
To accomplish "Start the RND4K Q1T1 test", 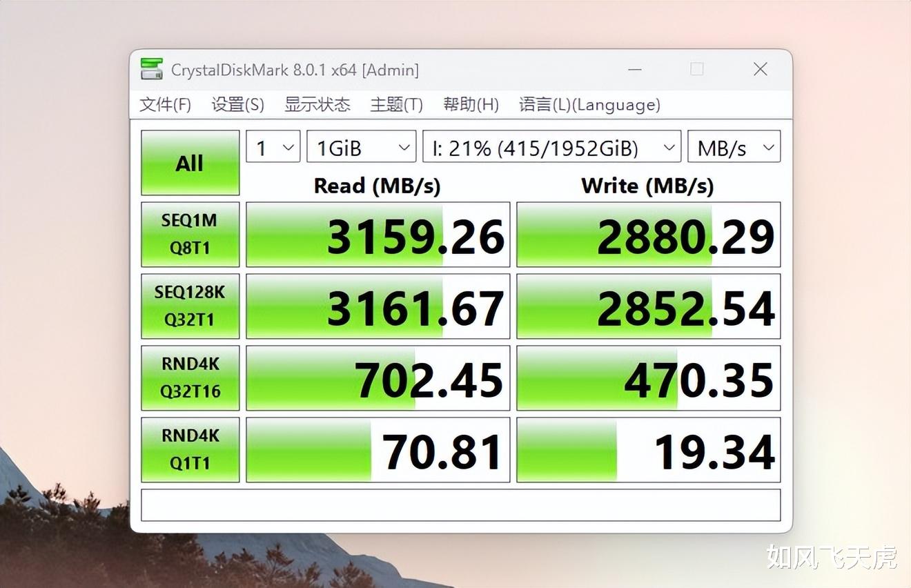I will pyautogui.click(x=190, y=449).
